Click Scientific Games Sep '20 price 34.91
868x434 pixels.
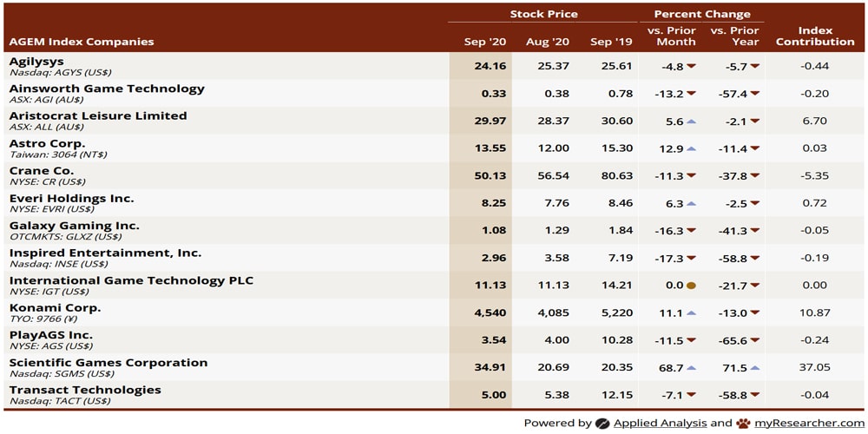490,367
